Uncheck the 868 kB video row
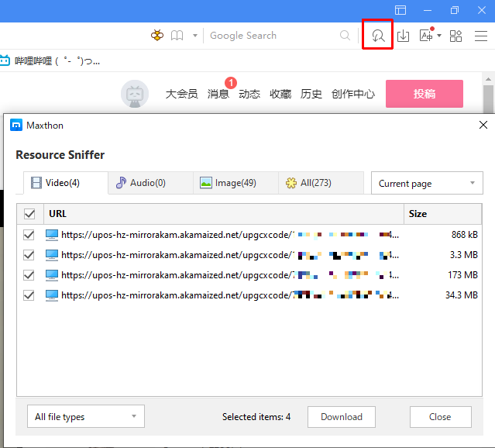The width and height of the screenshot is (495, 448). [29, 235]
